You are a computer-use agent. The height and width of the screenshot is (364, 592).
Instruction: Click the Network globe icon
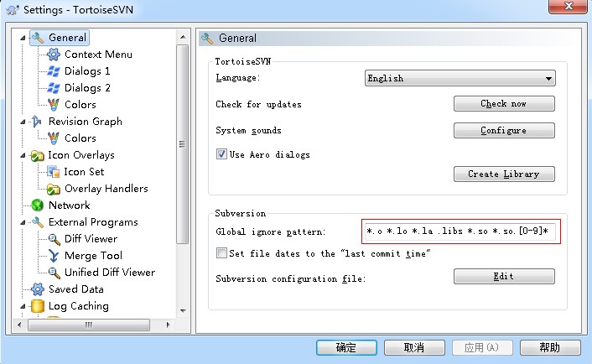click(x=38, y=205)
